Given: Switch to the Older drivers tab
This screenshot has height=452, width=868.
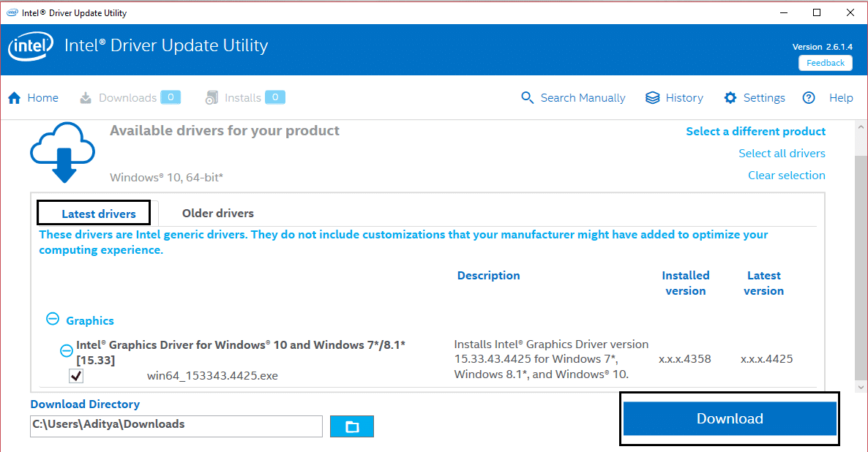Looking at the screenshot, I should [x=217, y=213].
